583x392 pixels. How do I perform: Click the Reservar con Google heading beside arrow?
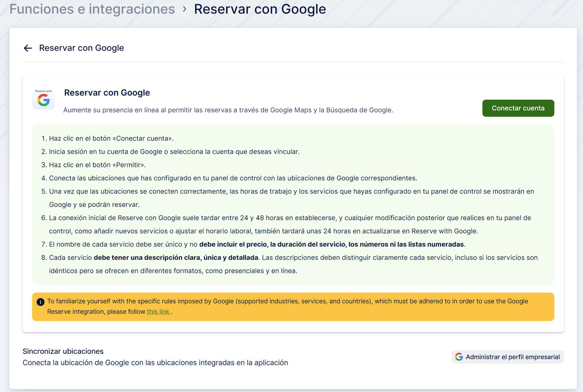tap(82, 48)
